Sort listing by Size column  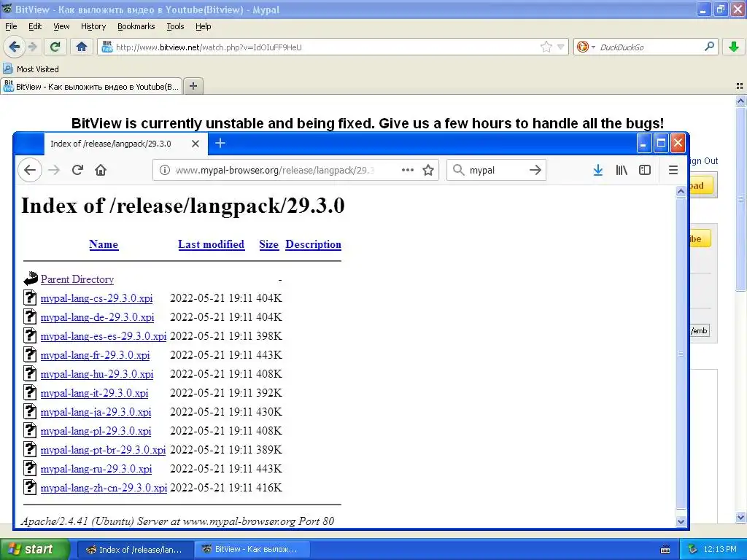click(x=268, y=244)
